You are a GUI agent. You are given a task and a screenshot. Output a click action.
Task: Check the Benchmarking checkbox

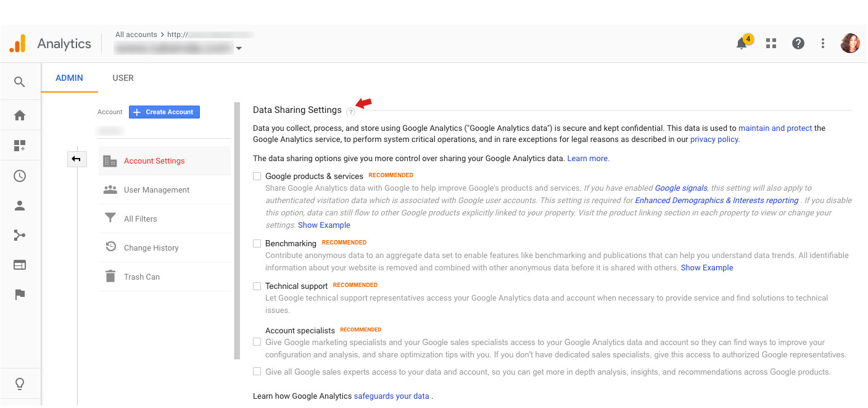[x=257, y=244]
